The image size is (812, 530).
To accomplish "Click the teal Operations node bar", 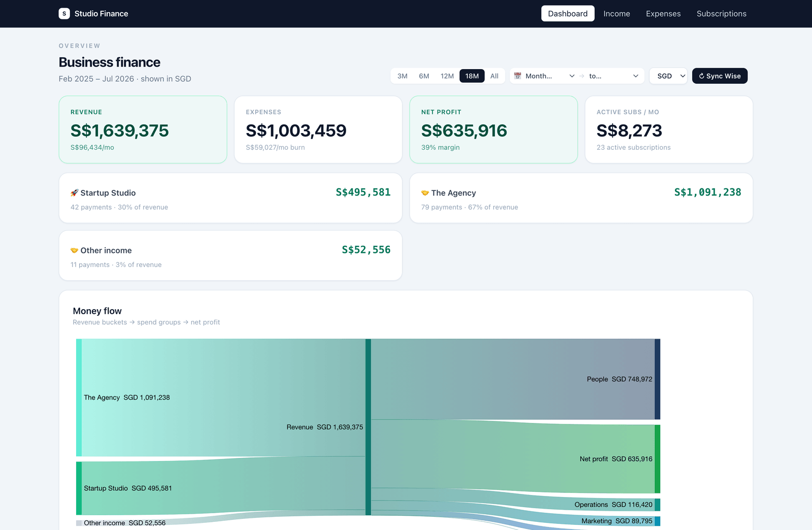I will click(x=657, y=505).
